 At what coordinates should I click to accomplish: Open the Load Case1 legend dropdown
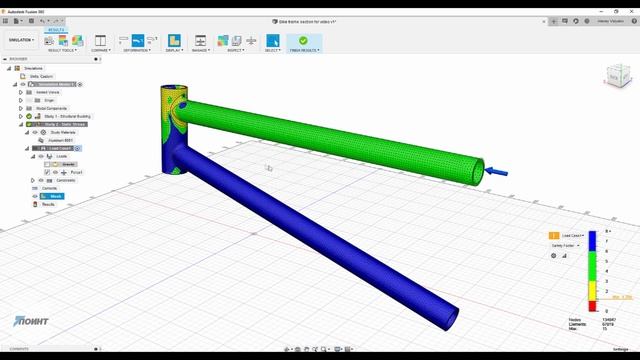[573, 236]
